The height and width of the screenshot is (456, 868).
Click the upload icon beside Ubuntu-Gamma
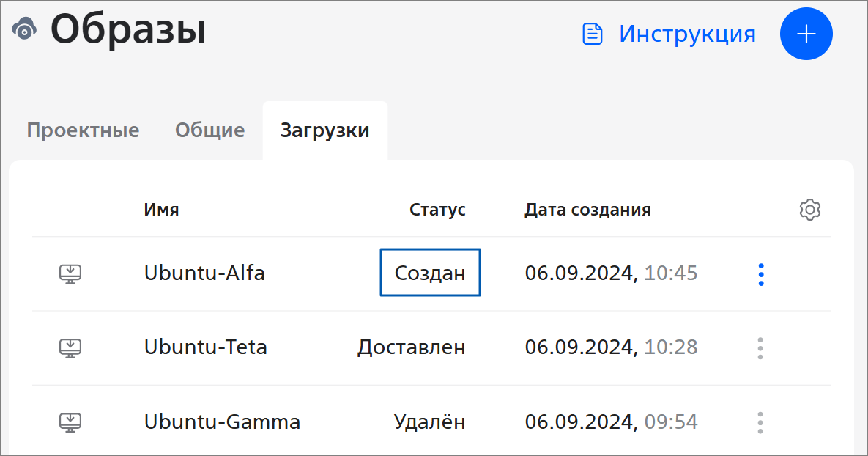tap(70, 422)
